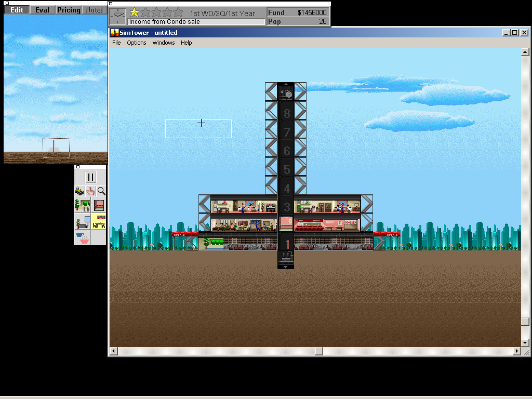Click the close box of the tool palette
This screenshot has width=532, height=399.
click(x=78, y=167)
